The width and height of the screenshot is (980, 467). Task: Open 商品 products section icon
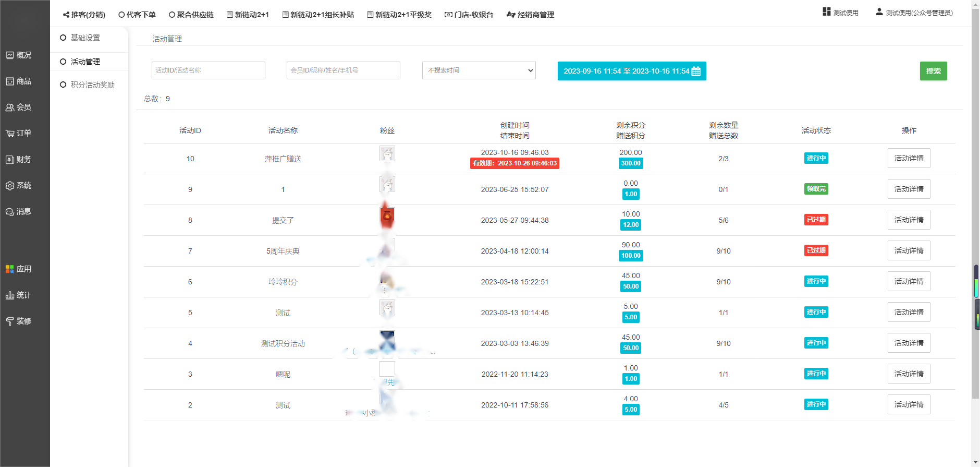[10, 81]
